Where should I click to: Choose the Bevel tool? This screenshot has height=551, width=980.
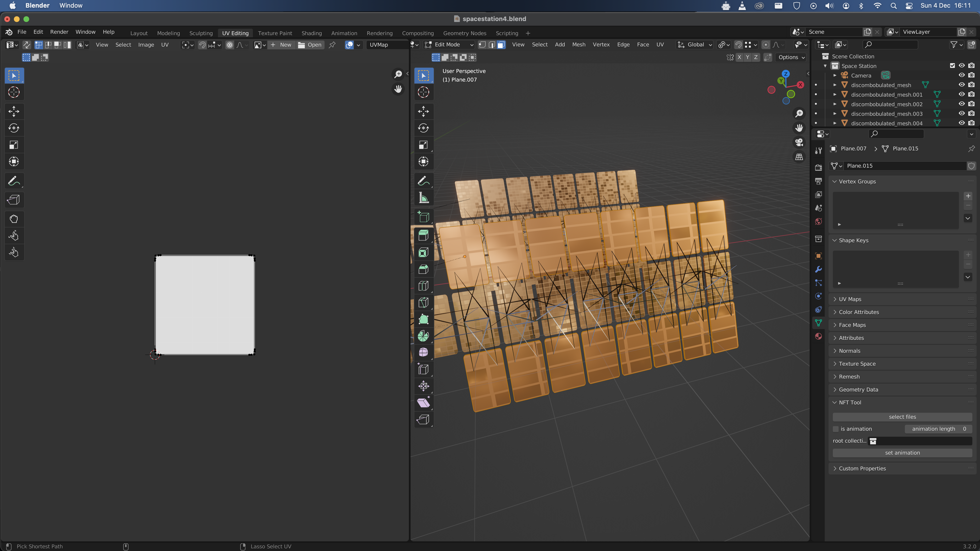tap(423, 269)
